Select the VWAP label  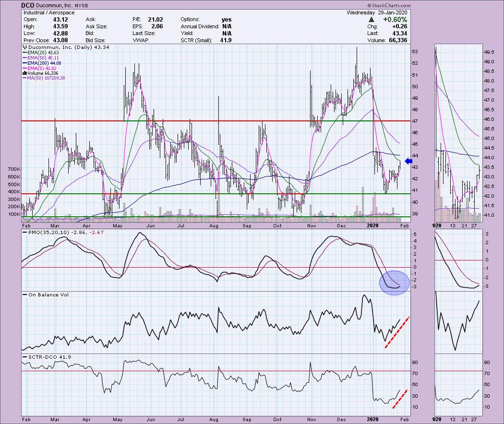[141, 40]
